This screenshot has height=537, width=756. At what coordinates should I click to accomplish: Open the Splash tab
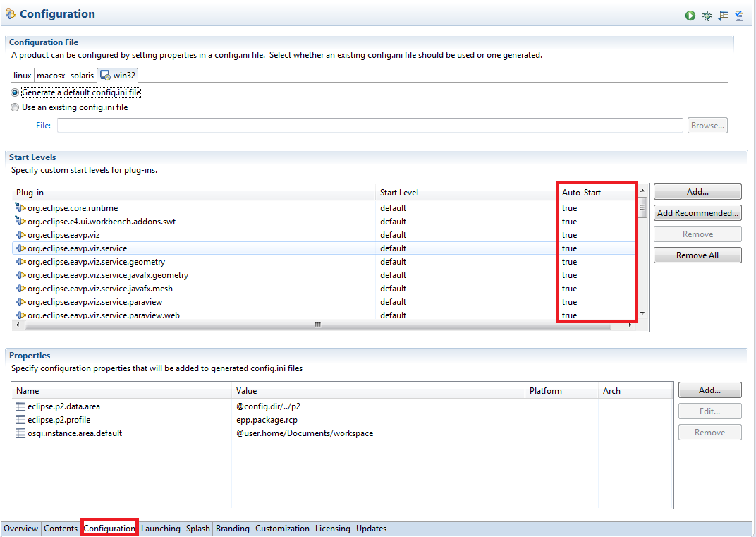coord(198,529)
